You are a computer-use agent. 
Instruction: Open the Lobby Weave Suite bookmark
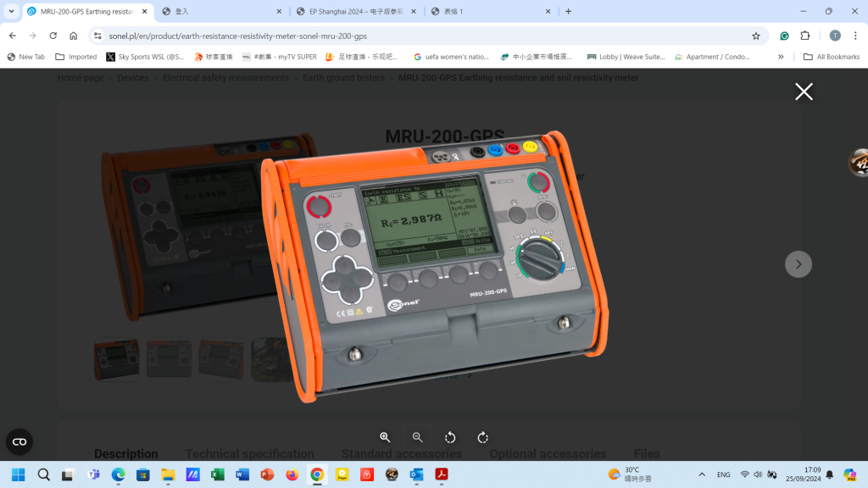click(x=626, y=57)
